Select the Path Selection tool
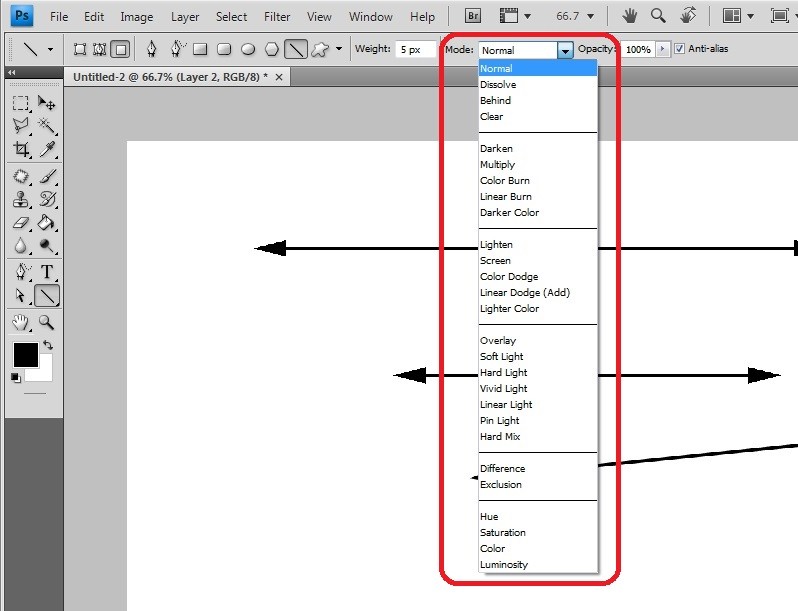Image resolution: width=798 pixels, height=611 pixels. pos(20,296)
